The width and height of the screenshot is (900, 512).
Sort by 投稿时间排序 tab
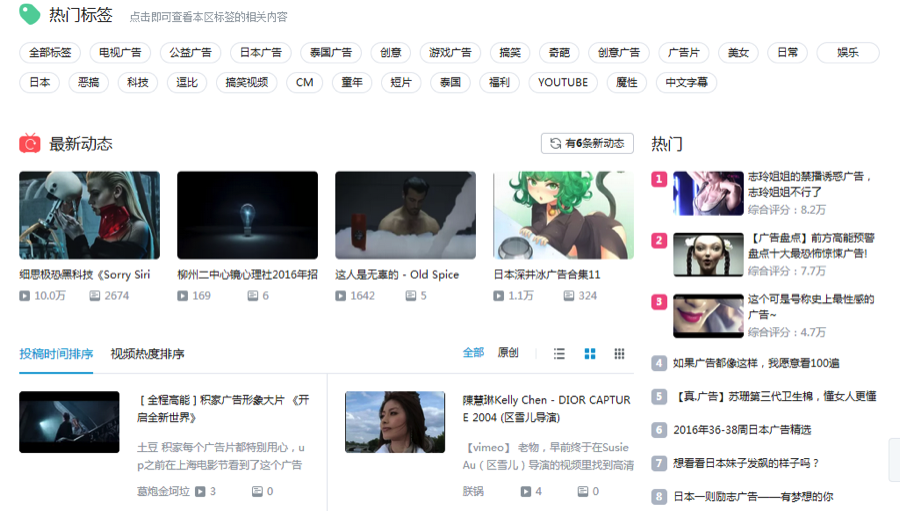[x=56, y=354]
